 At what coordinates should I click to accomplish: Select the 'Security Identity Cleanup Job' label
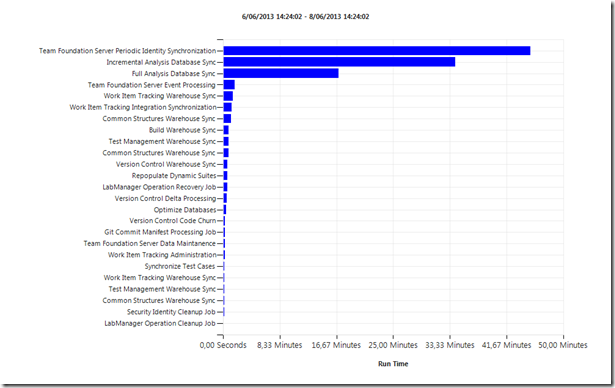(x=171, y=312)
